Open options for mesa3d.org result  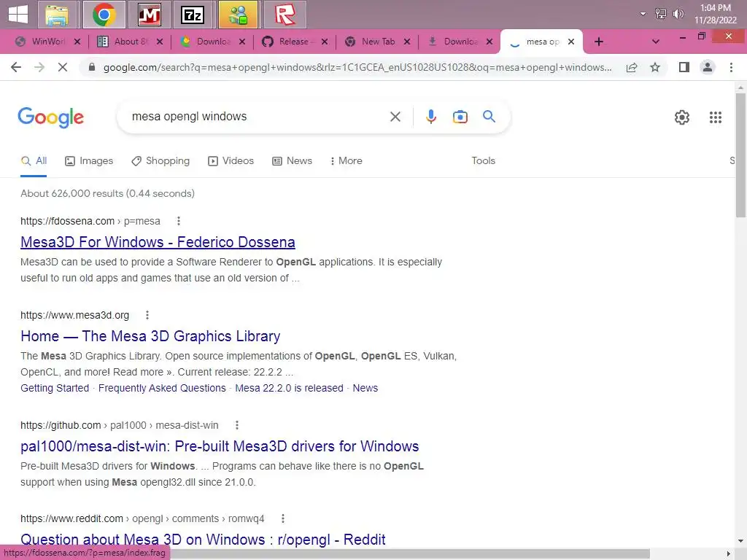coord(147,315)
